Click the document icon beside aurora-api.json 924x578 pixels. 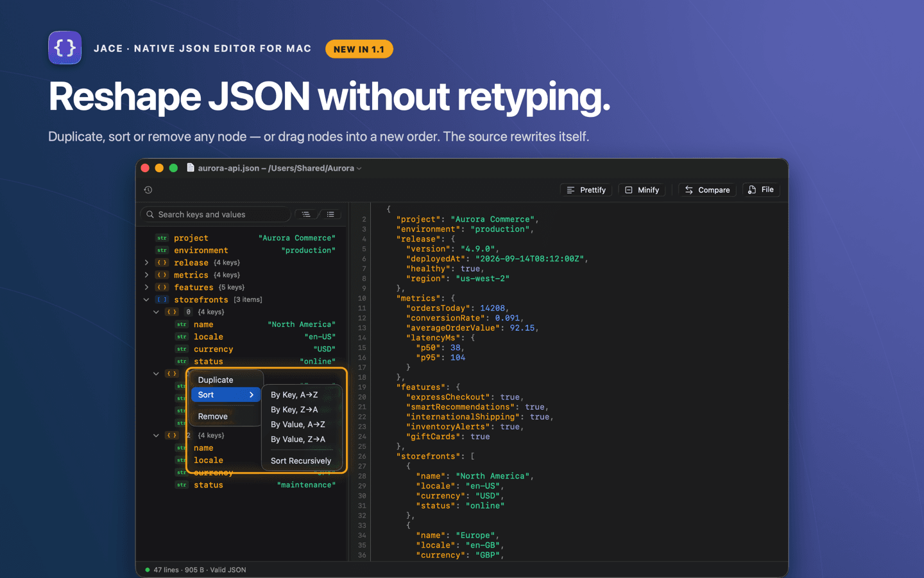pos(191,168)
